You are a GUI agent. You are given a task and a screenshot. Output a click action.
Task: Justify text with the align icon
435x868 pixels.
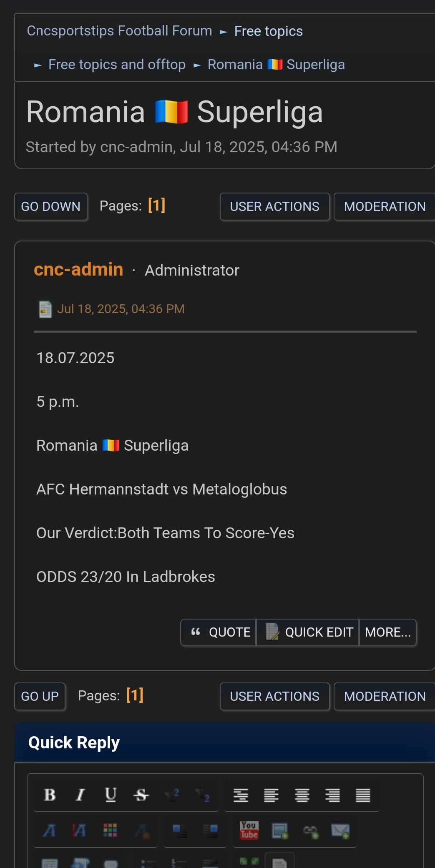click(363, 795)
